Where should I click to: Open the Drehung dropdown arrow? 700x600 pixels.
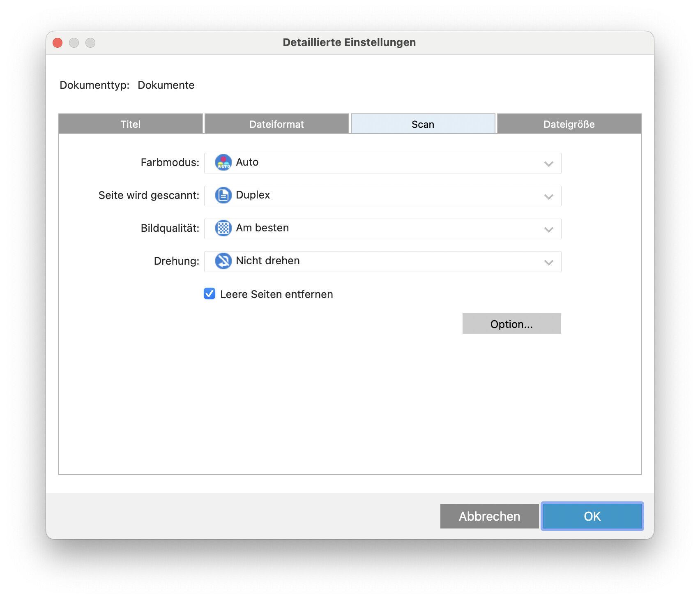548,262
